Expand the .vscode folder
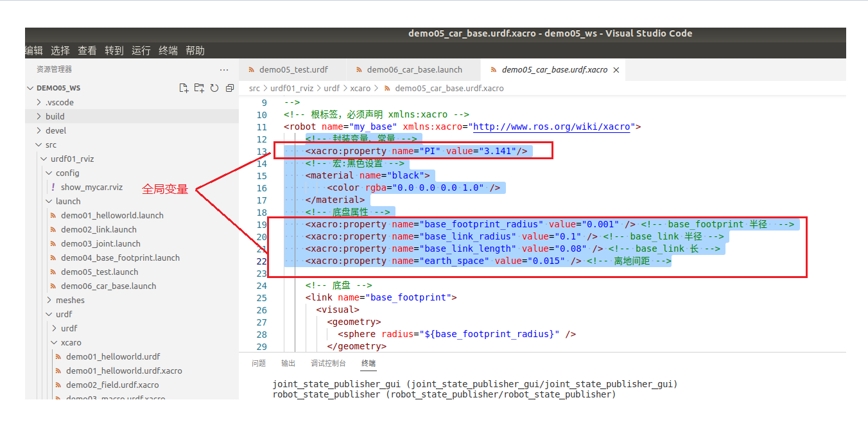 click(x=39, y=101)
